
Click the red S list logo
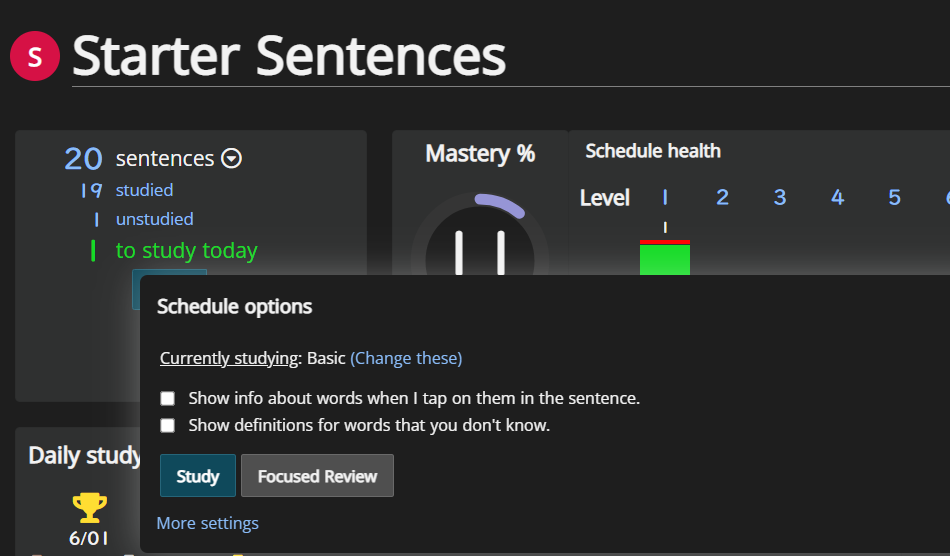point(35,56)
